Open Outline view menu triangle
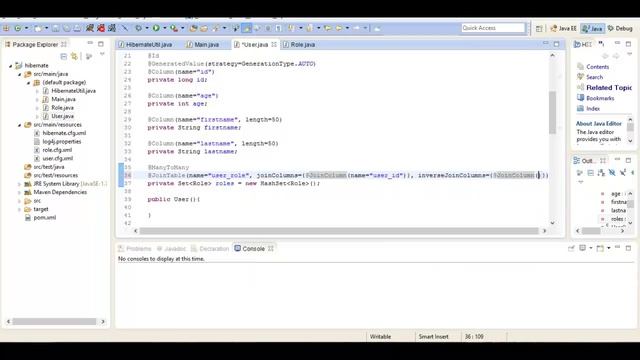 [581, 182]
